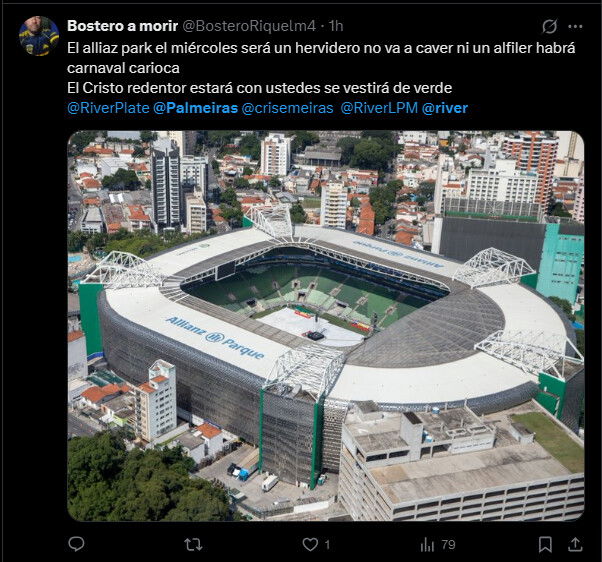Viewport: 602px width, 562px height.
Task: Open the three-dot more options menu
Action: pos(575,26)
